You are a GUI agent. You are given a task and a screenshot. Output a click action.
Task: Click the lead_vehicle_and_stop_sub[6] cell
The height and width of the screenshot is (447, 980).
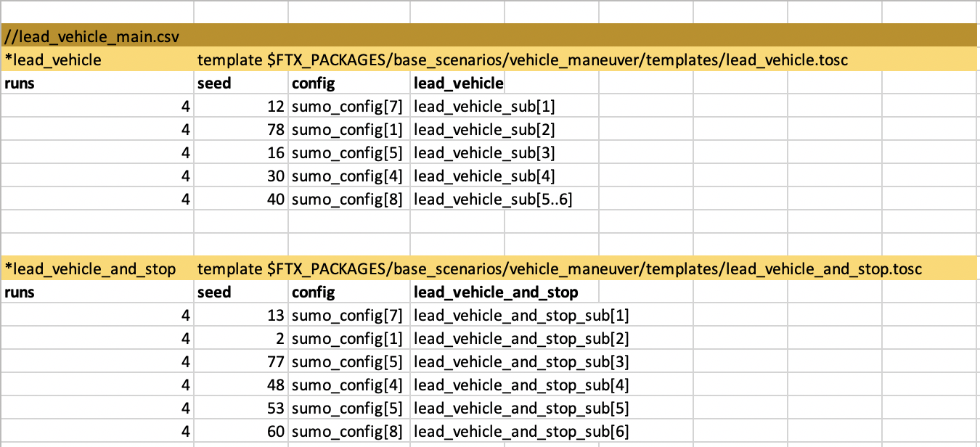[x=521, y=432]
